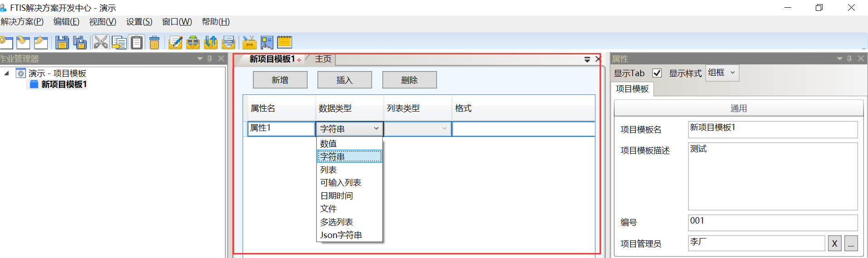The height and width of the screenshot is (258, 868).
Task: Switch to the 主页 tab
Action: (x=323, y=59)
